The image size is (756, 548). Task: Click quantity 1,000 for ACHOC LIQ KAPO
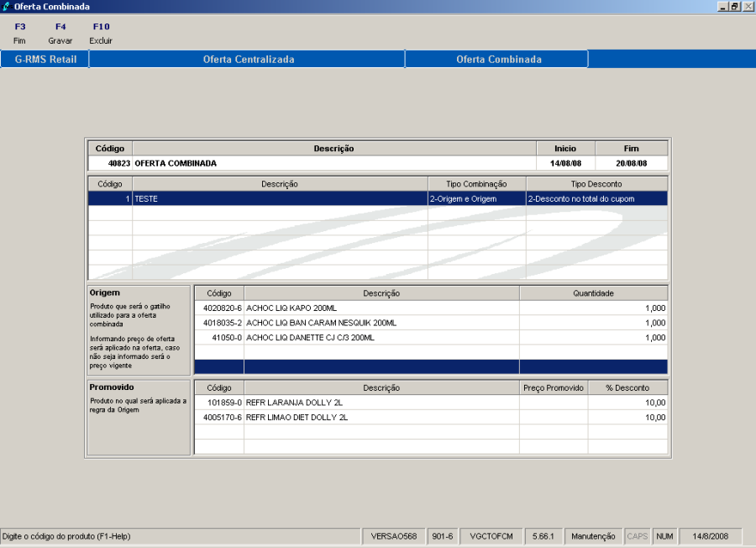594,308
